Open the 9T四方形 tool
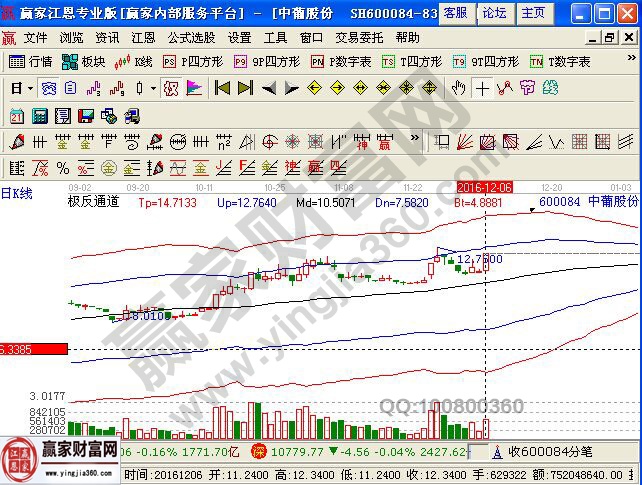Viewport: 642px width, 485px height. click(486, 62)
